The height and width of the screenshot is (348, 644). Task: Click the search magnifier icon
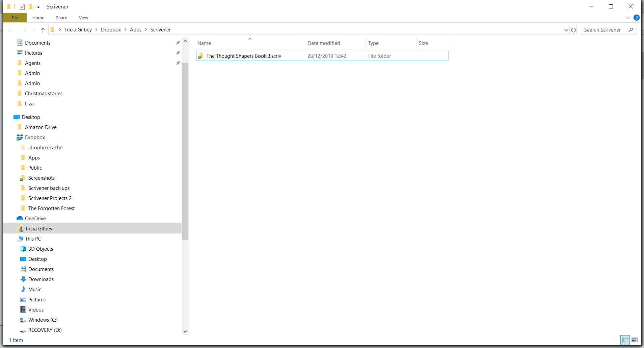tap(630, 30)
